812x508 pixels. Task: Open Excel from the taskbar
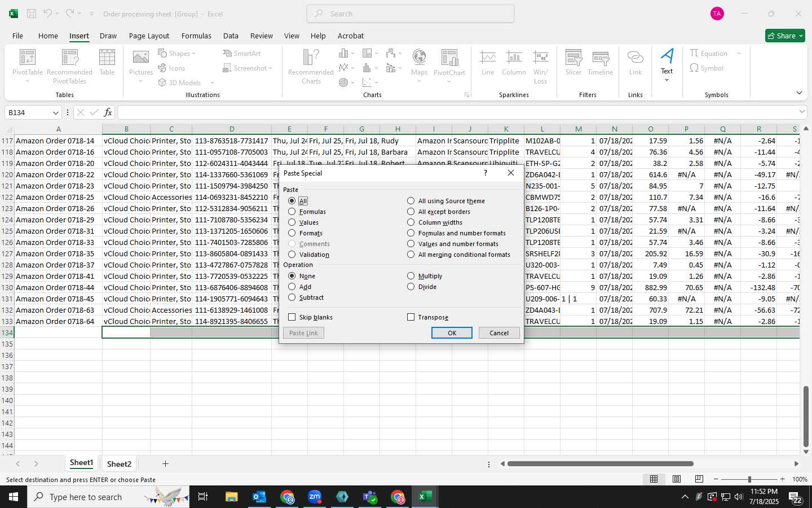425,497
